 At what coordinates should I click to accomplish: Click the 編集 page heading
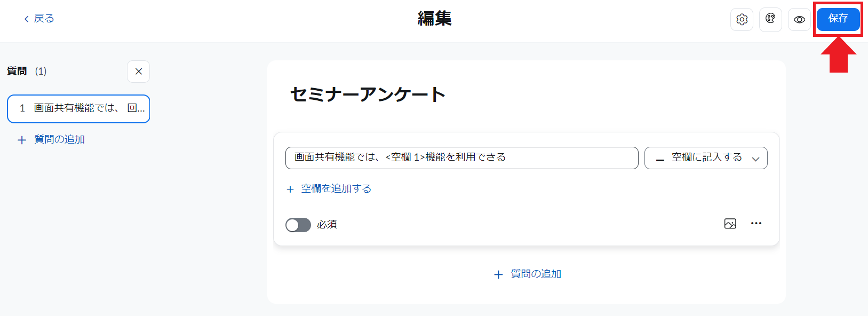tap(434, 19)
